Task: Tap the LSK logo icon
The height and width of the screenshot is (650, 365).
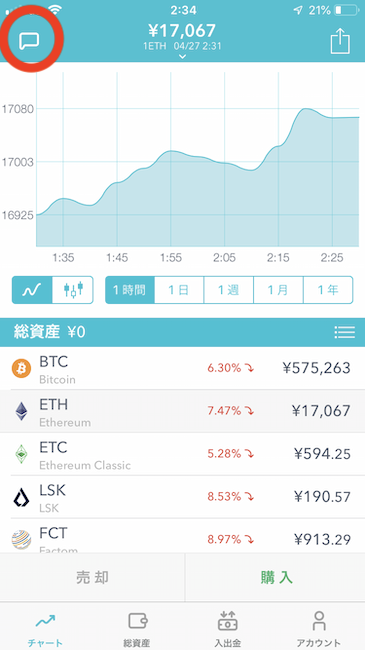Action: pos(21,497)
